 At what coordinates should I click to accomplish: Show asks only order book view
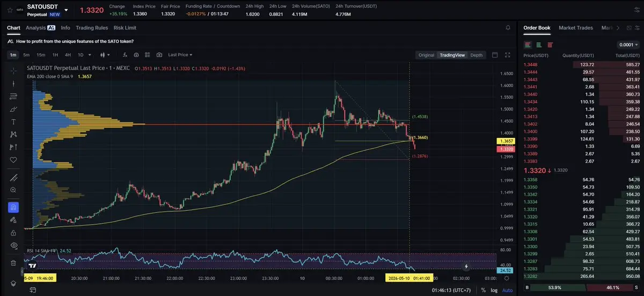[550, 45]
